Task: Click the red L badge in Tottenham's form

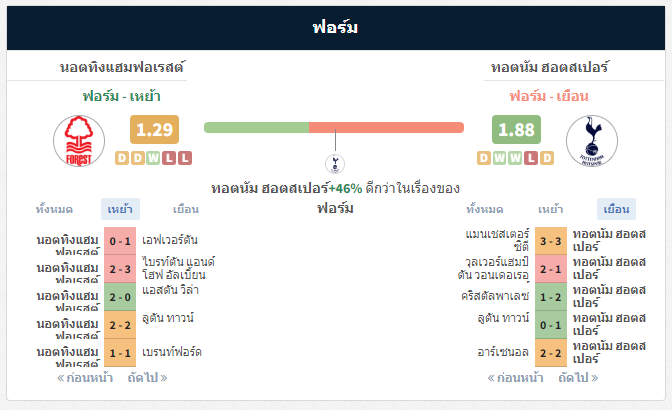Action: tap(531, 158)
